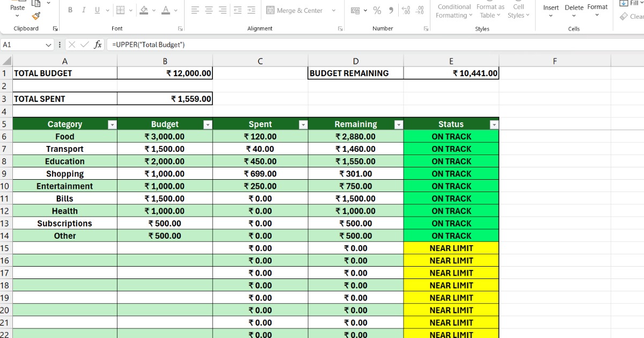Image resolution: width=644 pixels, height=338 pixels.
Task: Click the Select All corner triangle
Action: (x=6, y=61)
